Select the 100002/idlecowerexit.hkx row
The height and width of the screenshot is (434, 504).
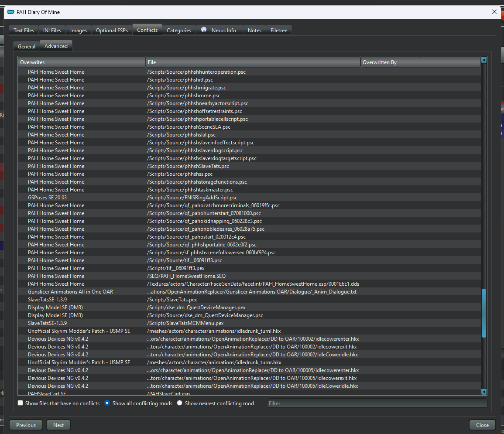click(x=250, y=347)
